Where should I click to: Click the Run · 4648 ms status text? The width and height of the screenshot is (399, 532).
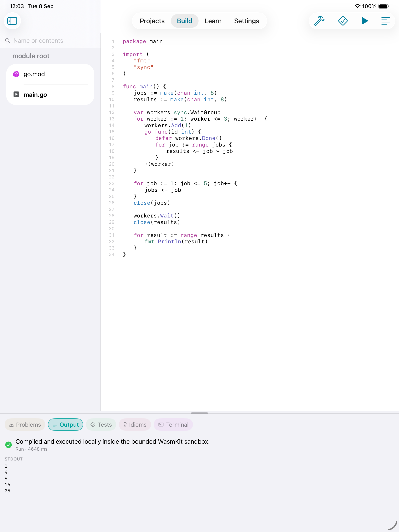(32, 449)
